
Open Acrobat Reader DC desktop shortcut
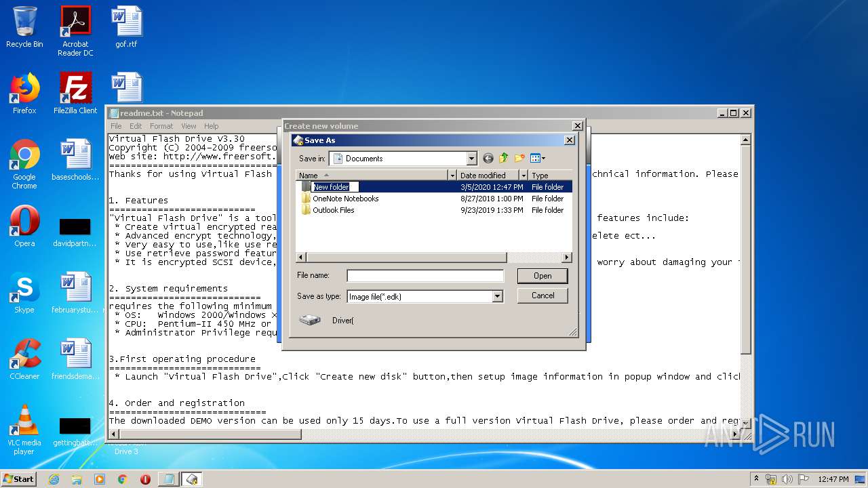75,31
